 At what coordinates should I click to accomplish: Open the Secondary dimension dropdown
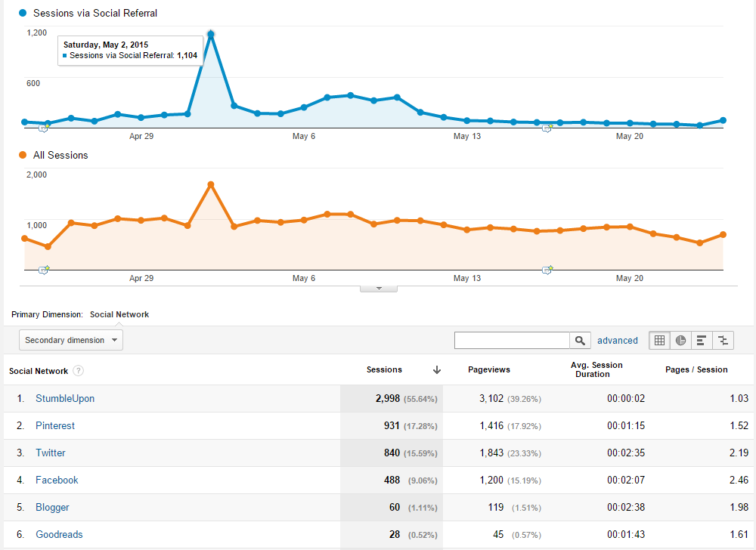point(71,340)
